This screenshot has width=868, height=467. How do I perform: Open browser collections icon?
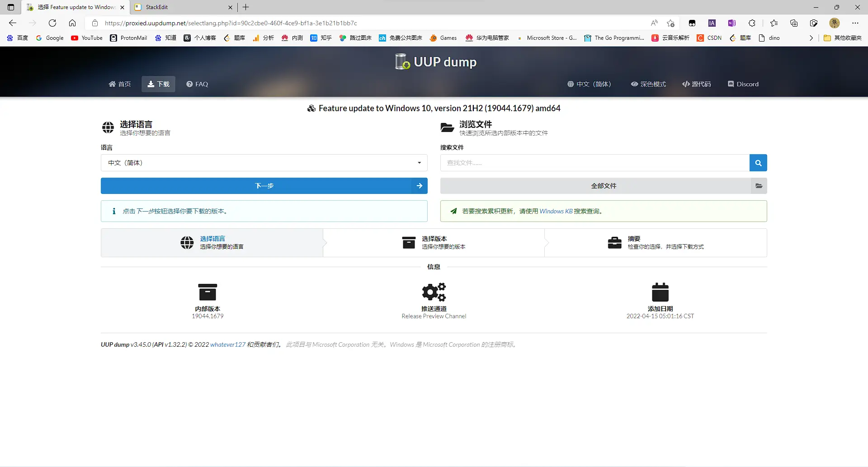(794, 23)
